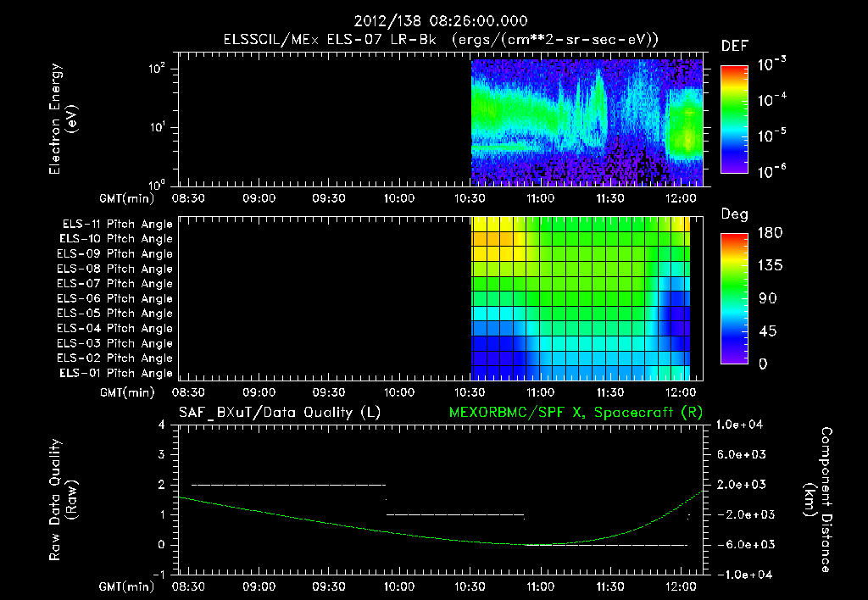Click the pitch angle grid data area
The image size is (868, 600).
tap(581, 299)
